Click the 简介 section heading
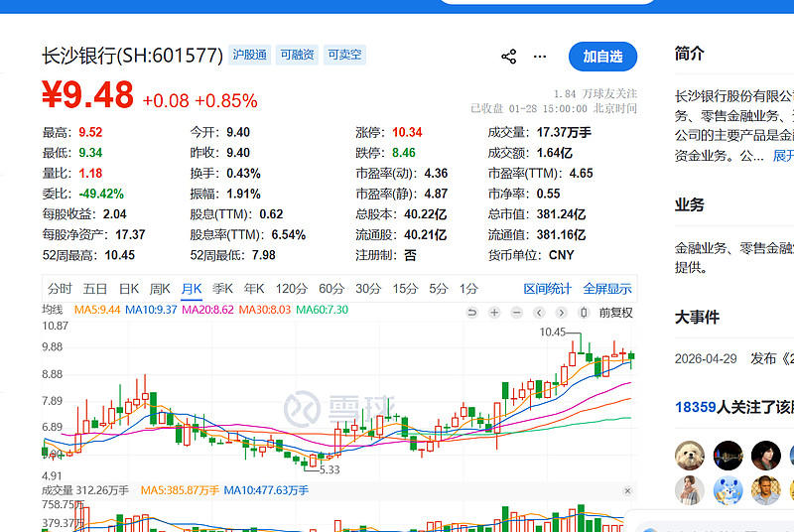The image size is (794, 532). (x=689, y=54)
